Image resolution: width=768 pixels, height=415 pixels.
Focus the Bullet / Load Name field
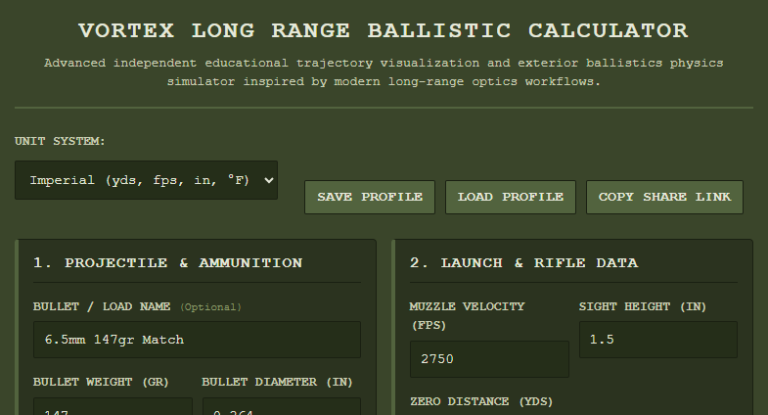click(x=197, y=340)
